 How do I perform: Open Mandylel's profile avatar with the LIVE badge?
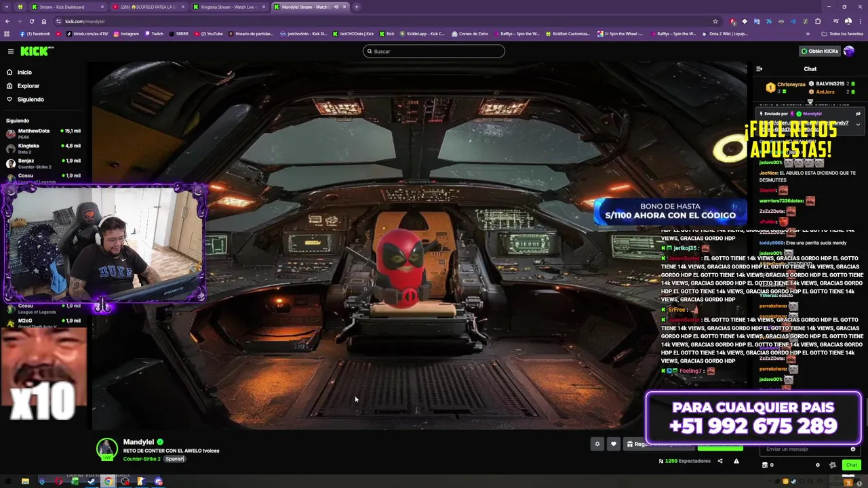106,449
